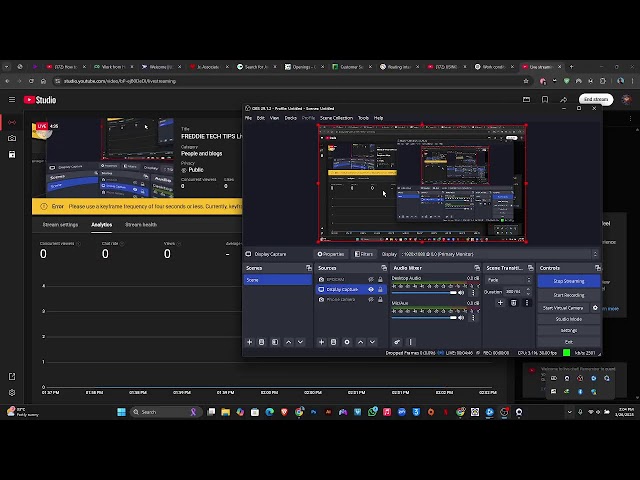Image resolution: width=640 pixels, height=480 pixels.
Task: Click Start Virtual Camera button
Action: [x=563, y=308]
